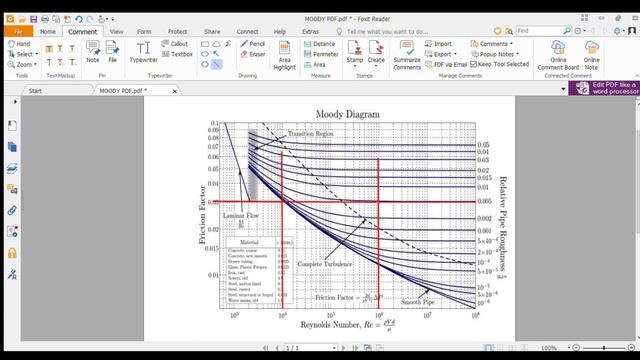The height and width of the screenshot is (360, 640).
Task: Expand the Comments dropdown
Action: (511, 44)
